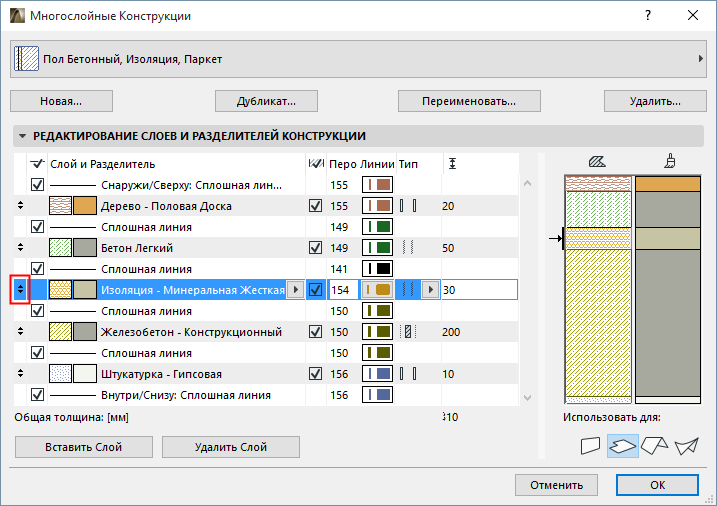Open black pen color swatch of pen 141

tap(377, 269)
